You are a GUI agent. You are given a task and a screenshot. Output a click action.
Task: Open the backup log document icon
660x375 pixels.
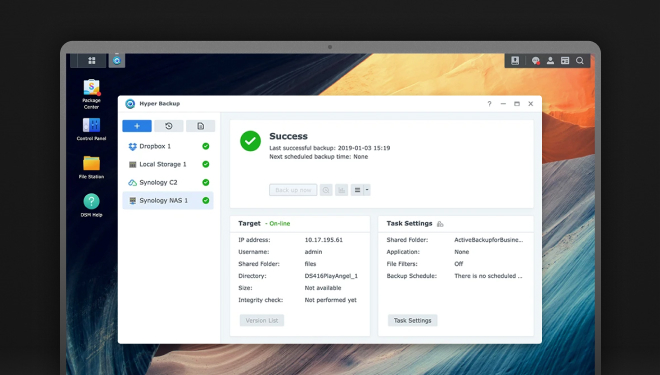pos(200,126)
